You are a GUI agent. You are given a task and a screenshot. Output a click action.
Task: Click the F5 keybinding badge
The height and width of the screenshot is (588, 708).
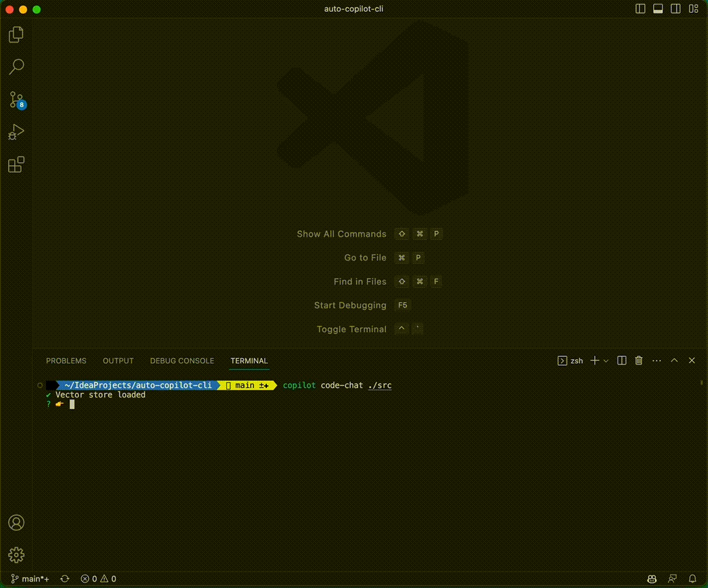point(402,305)
